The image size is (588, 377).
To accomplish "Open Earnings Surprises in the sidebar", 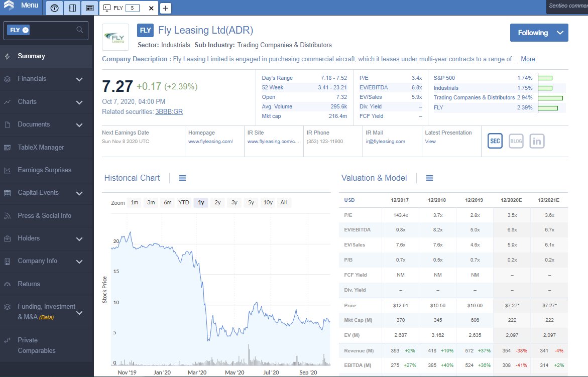I will 44,170.
